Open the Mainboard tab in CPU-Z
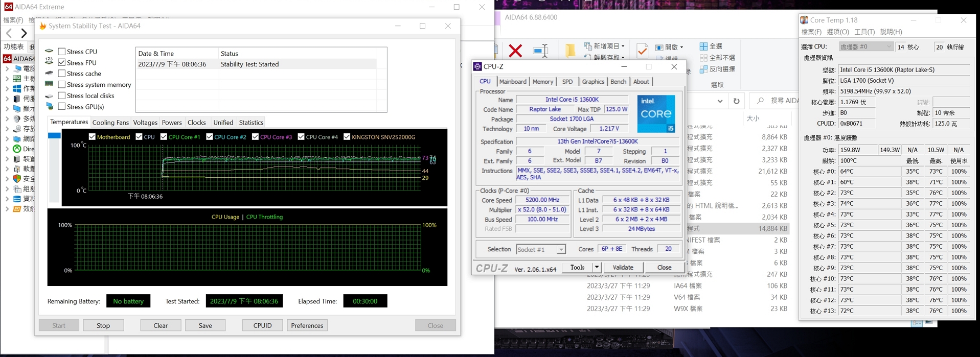The height and width of the screenshot is (357, 980). click(x=512, y=82)
